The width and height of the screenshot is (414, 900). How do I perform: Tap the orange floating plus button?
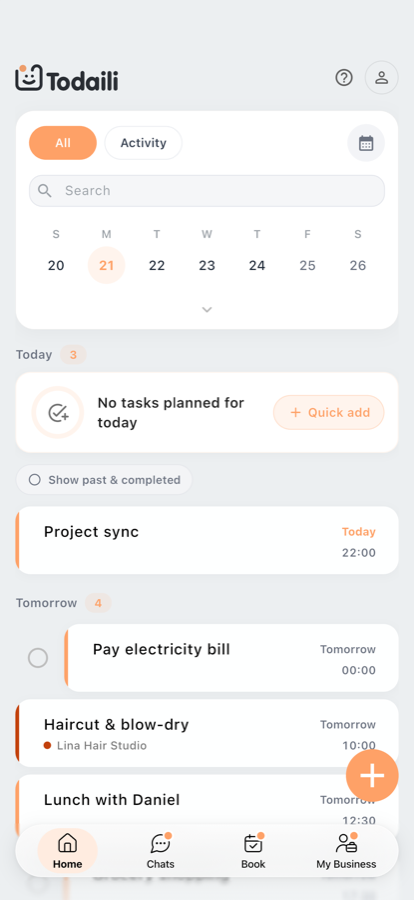(372, 775)
